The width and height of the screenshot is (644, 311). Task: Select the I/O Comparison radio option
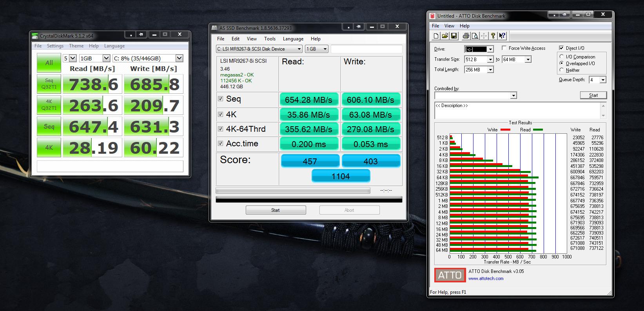click(x=562, y=57)
